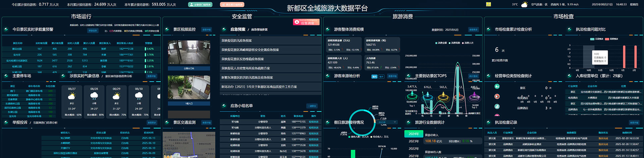The height and width of the screenshot is (158, 644).
Task: Select 2024年 in 旅游行业数据统计 year list
Action: point(414,134)
